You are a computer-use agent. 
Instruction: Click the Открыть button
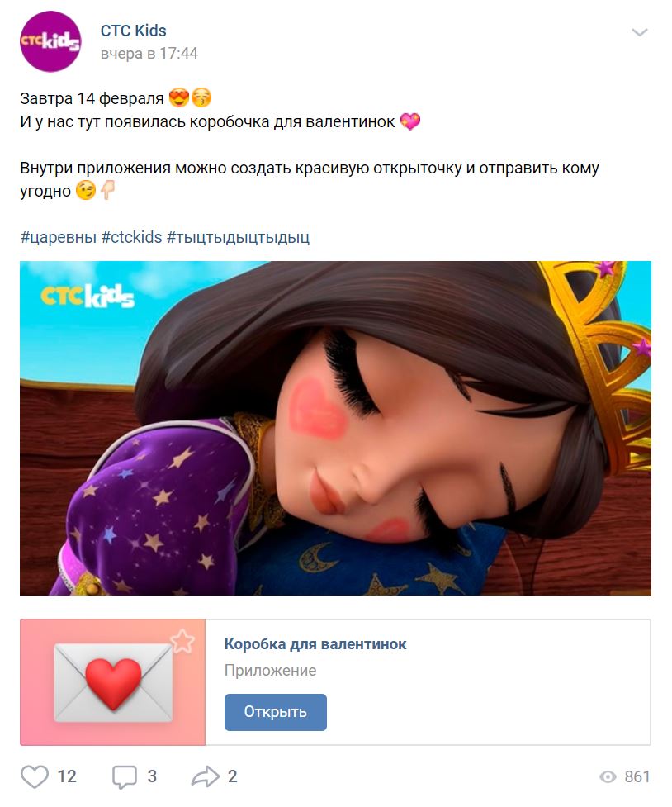275,712
